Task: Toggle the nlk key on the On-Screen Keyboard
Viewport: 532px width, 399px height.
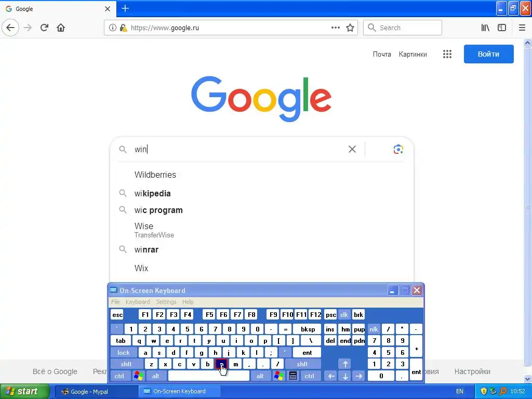Action: pyautogui.click(x=374, y=329)
